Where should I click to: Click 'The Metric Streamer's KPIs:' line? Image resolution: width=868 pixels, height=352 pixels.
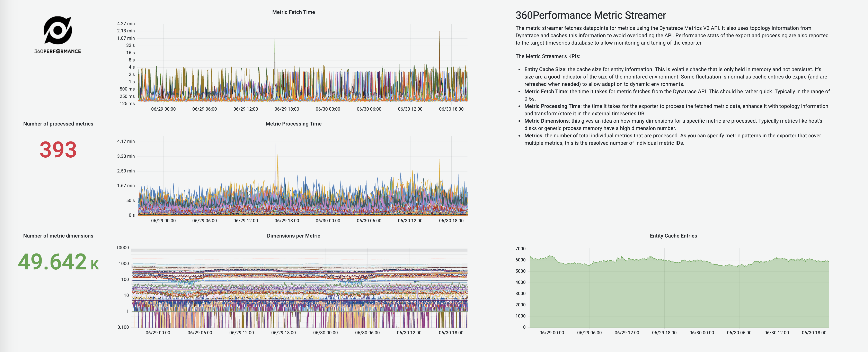pyautogui.click(x=548, y=56)
